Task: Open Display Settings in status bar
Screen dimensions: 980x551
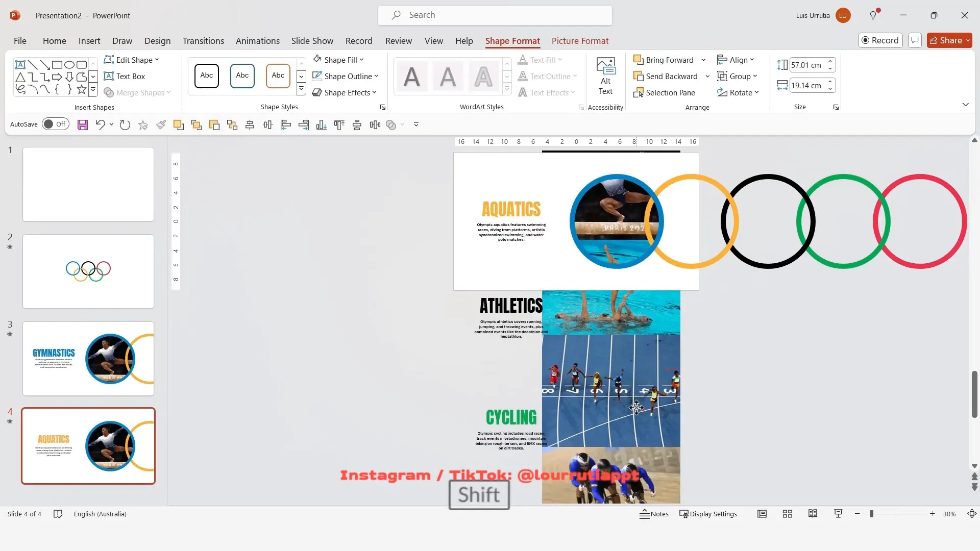Action: tap(708, 514)
